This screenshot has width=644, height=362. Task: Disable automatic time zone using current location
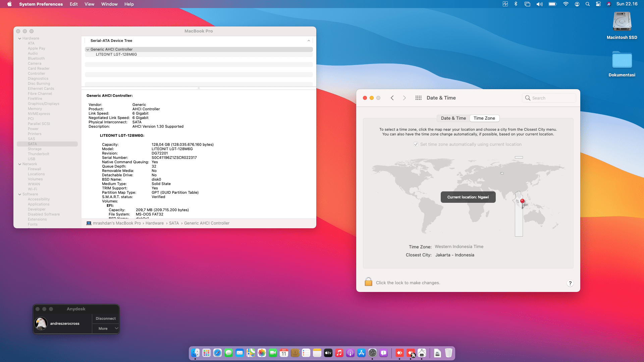click(x=416, y=144)
